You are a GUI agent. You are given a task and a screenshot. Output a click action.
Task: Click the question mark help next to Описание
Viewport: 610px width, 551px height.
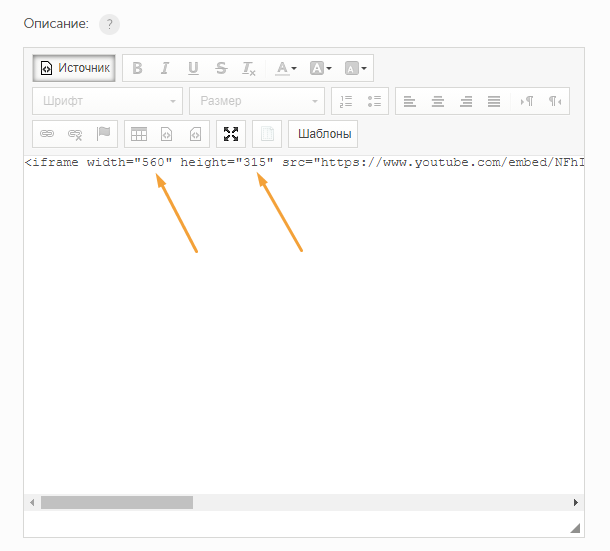(x=109, y=24)
